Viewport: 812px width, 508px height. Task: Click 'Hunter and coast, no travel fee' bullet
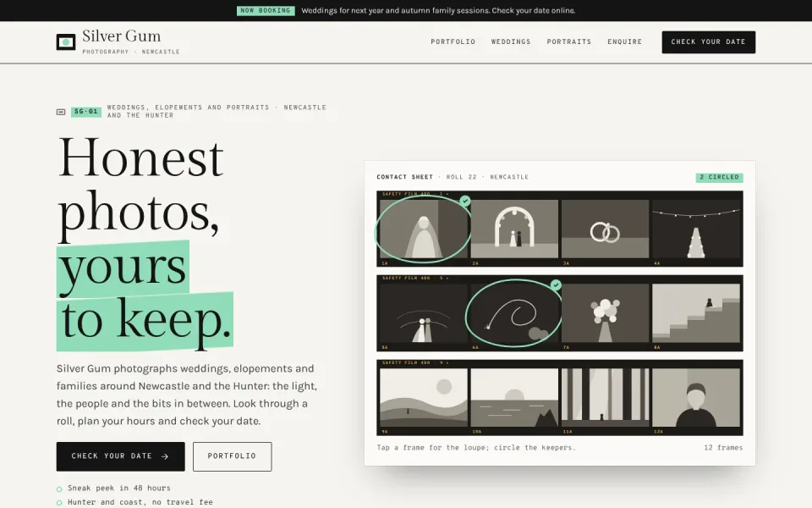140,502
